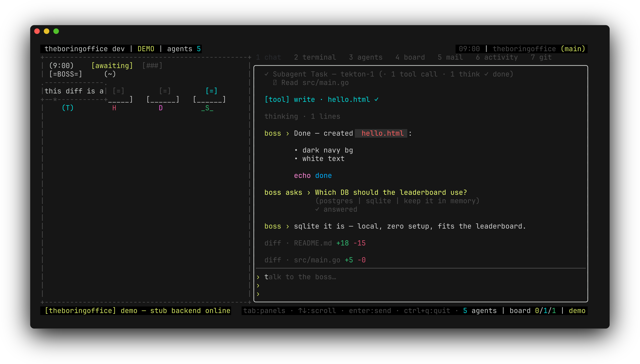The width and height of the screenshot is (640, 364).
Task: Click the yellow macOS minimize button
Action: point(47,31)
